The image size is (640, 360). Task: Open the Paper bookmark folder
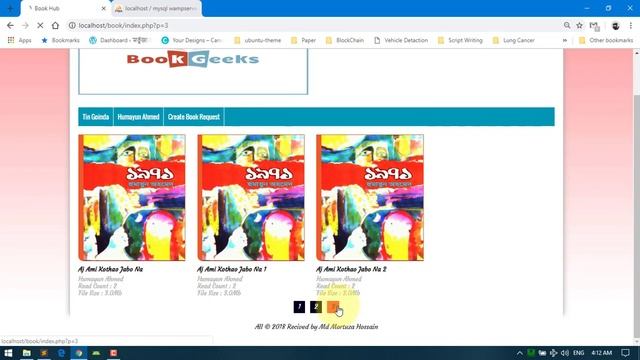pos(304,40)
